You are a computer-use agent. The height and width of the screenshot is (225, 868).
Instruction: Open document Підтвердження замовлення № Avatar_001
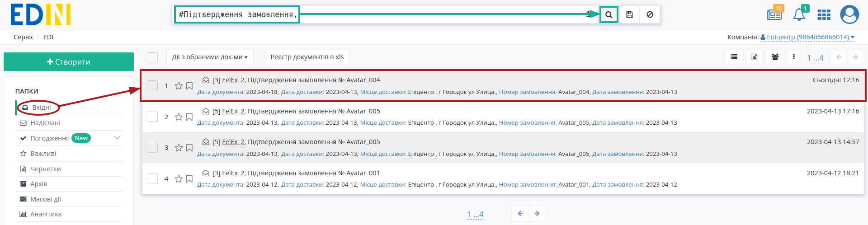pyautogui.click(x=314, y=173)
